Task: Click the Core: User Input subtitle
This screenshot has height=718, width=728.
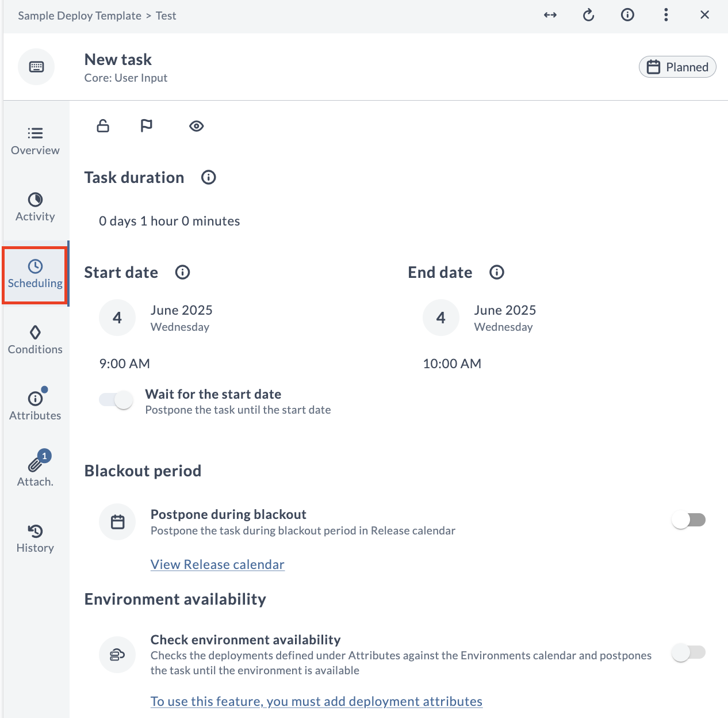Action: point(126,78)
